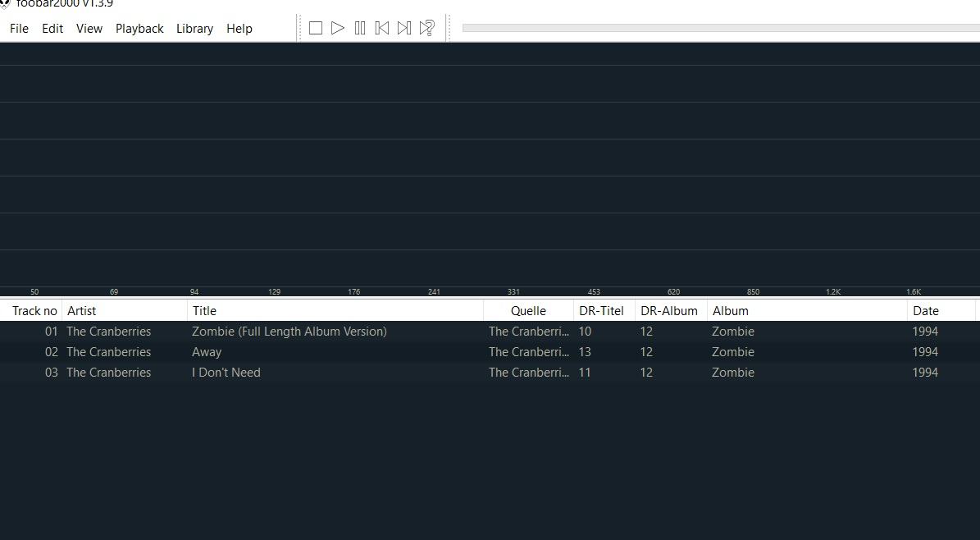The image size is (980, 540).
Task: Pause playback using the Pause icon
Action: tap(360, 28)
